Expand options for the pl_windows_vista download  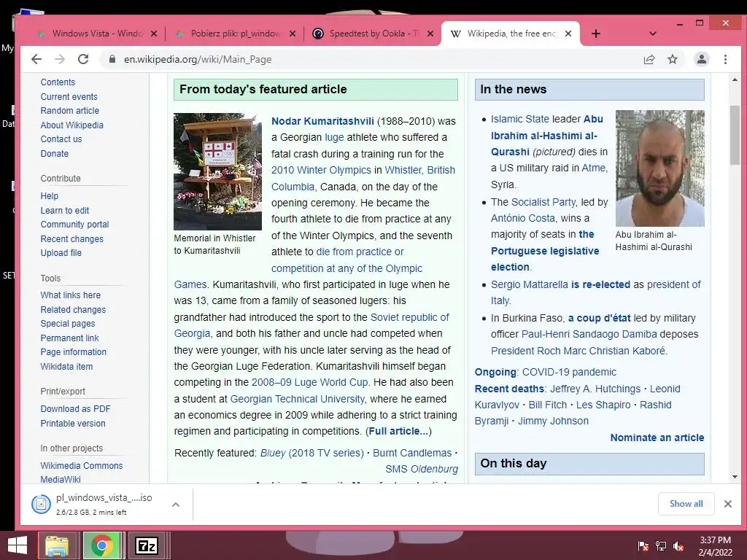pyautogui.click(x=176, y=505)
